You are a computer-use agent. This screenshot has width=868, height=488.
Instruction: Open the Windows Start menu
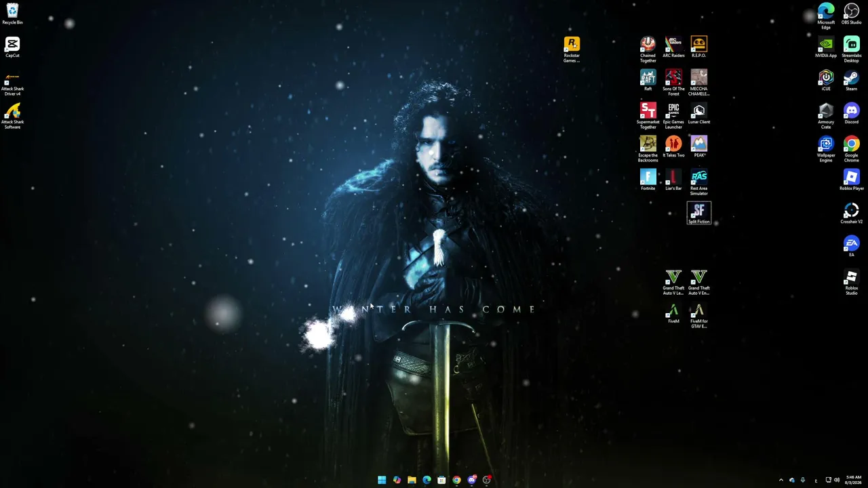(382, 480)
